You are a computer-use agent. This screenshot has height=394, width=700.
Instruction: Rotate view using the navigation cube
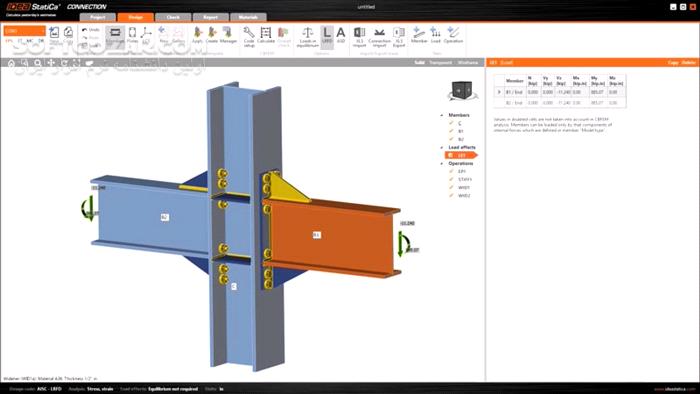462,91
